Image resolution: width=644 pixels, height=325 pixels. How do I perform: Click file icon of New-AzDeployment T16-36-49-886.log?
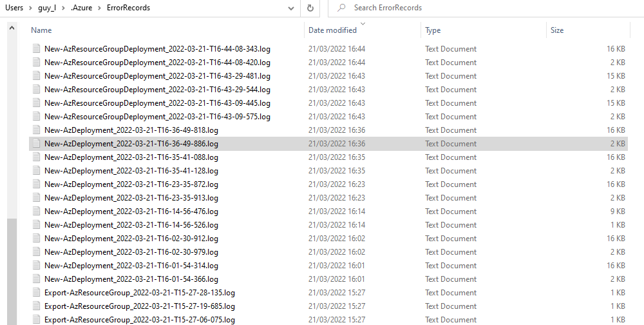click(37, 144)
